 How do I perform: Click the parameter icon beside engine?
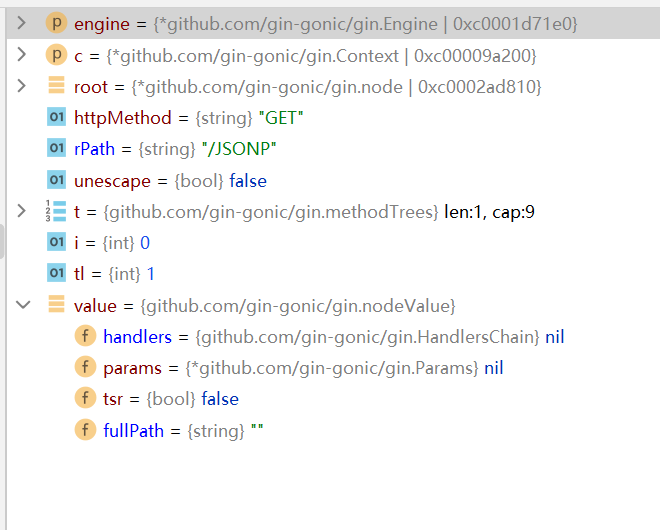pos(56,23)
